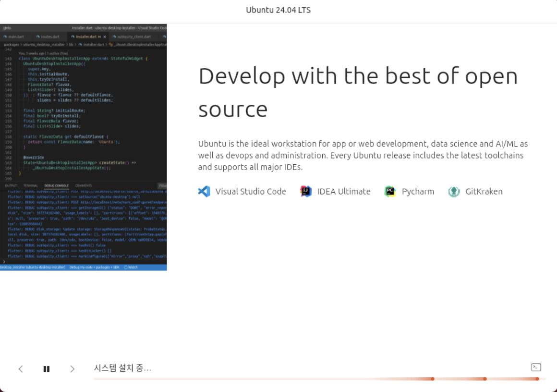Click the 'IDEA Ultimate' label
The width and height of the screenshot is (557, 392).
343,192
